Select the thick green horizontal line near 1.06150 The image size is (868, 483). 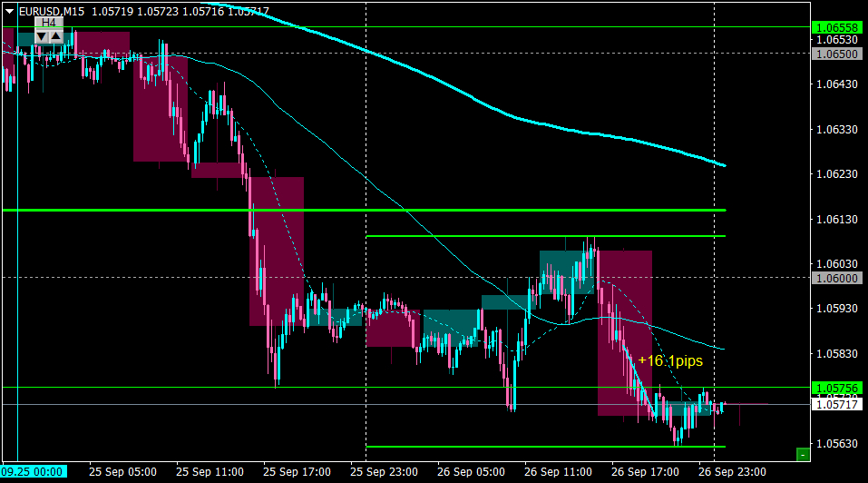tap(364, 211)
